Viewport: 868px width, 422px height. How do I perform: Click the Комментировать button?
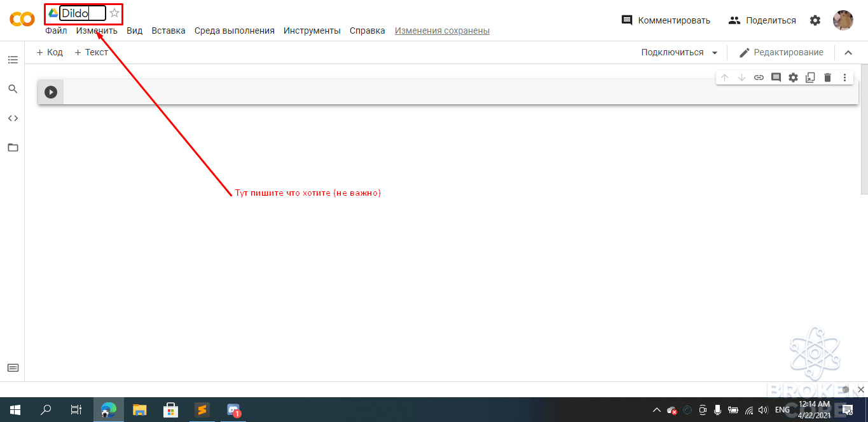[x=666, y=20]
